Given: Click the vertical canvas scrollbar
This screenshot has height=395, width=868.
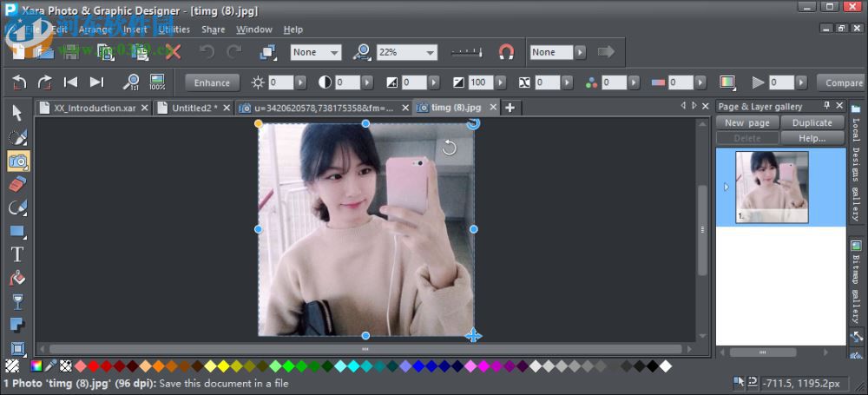Looking at the screenshot, I should coord(702,229).
